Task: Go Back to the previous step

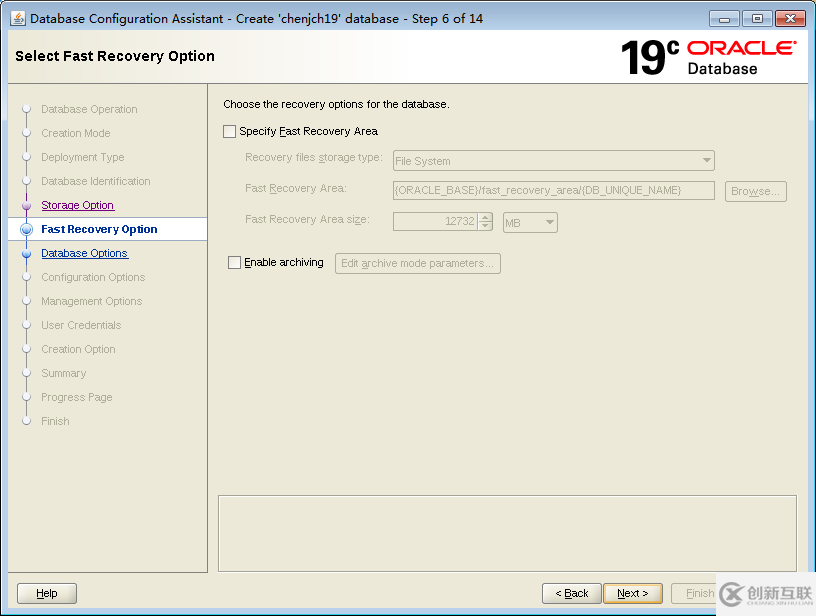Action: tap(571, 593)
